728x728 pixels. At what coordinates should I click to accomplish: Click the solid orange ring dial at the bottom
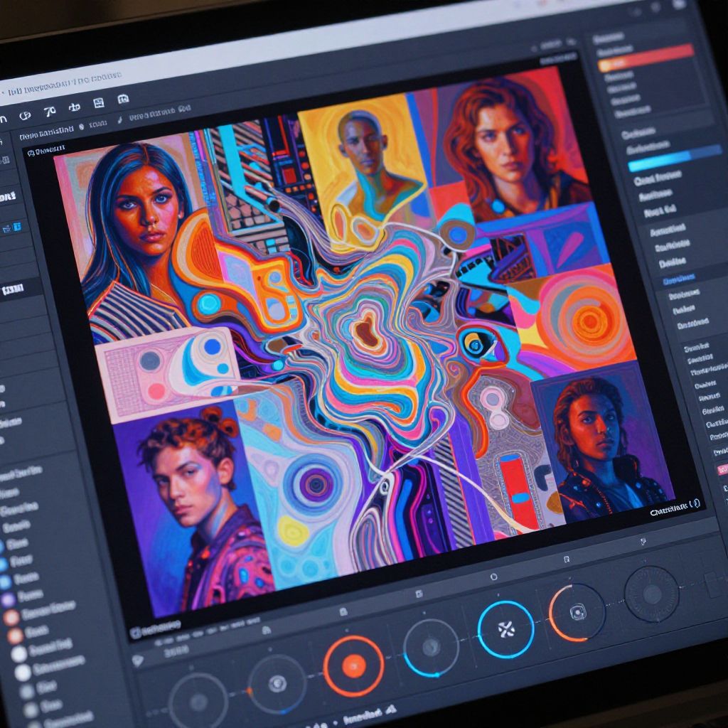click(353, 666)
